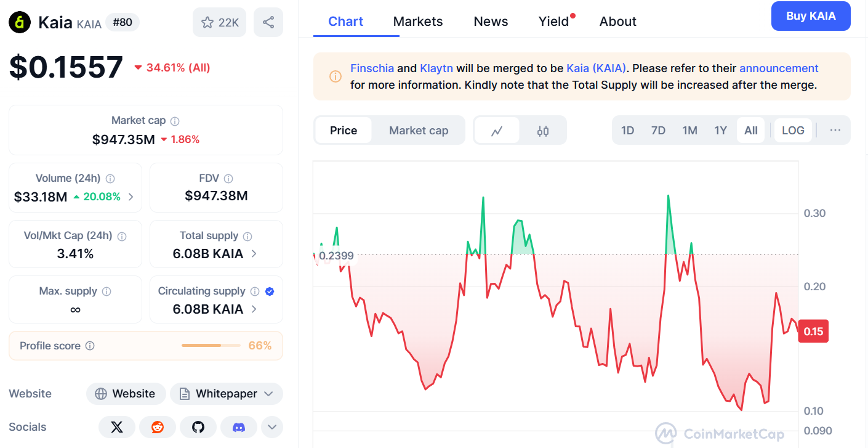
Task: Switch to the About tab
Action: (618, 22)
